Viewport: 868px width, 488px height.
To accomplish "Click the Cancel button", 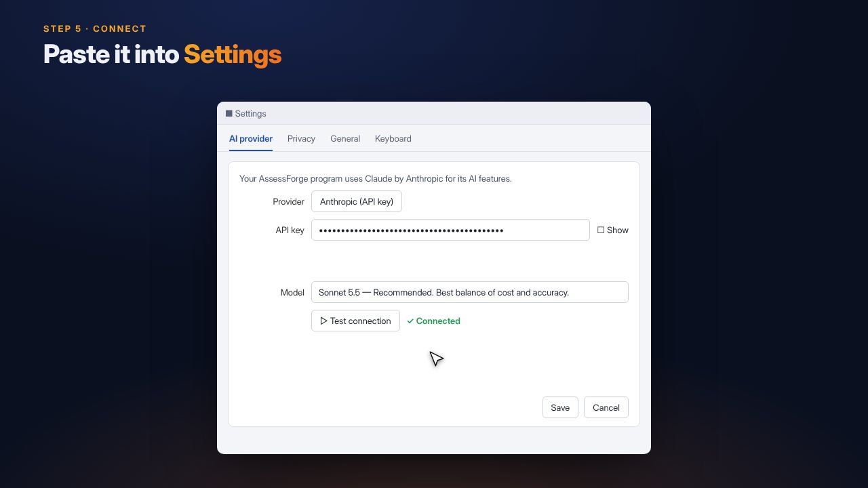I will tap(606, 407).
